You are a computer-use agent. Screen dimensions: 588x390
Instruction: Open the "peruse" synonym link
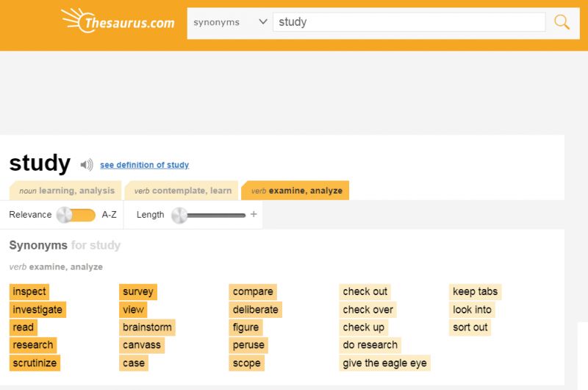[x=248, y=345]
